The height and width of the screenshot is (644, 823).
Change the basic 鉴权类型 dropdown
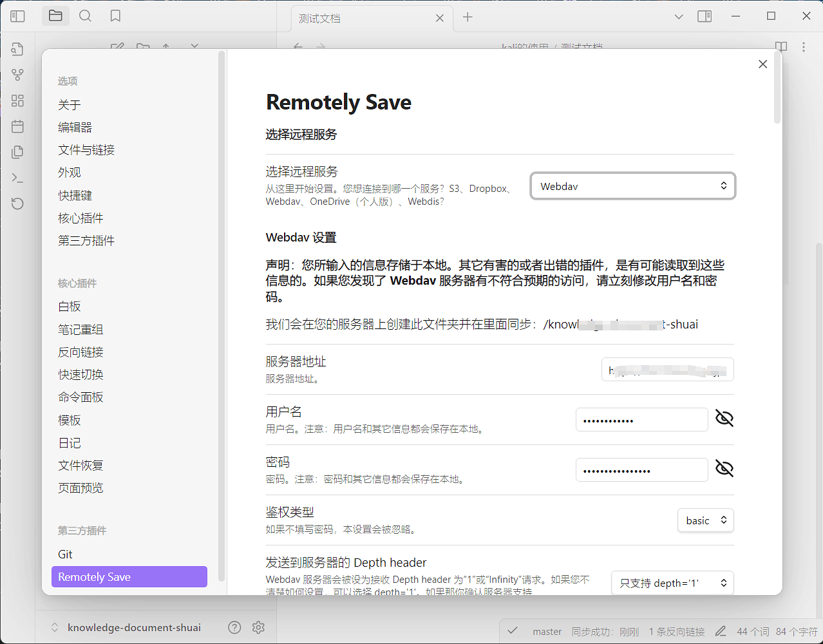705,520
